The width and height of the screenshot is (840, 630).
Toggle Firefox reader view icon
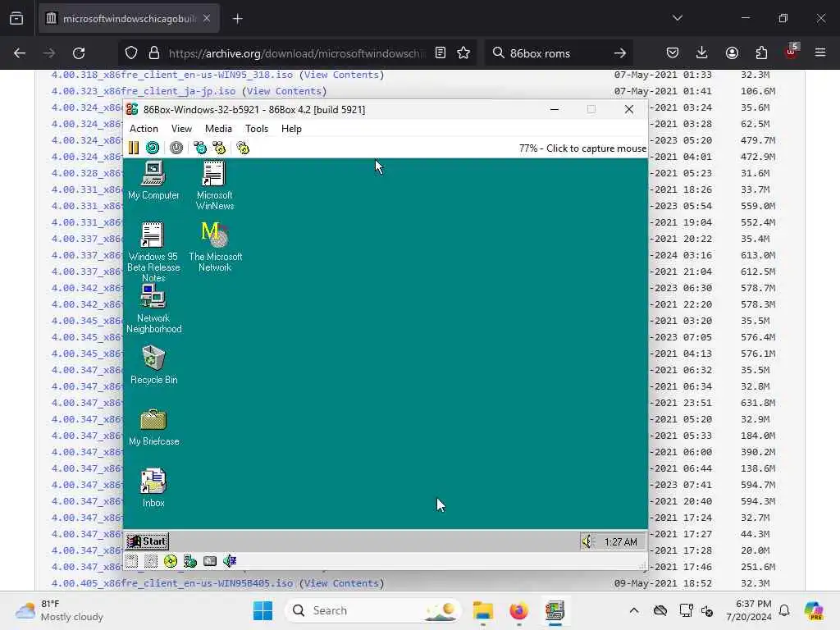click(x=441, y=52)
